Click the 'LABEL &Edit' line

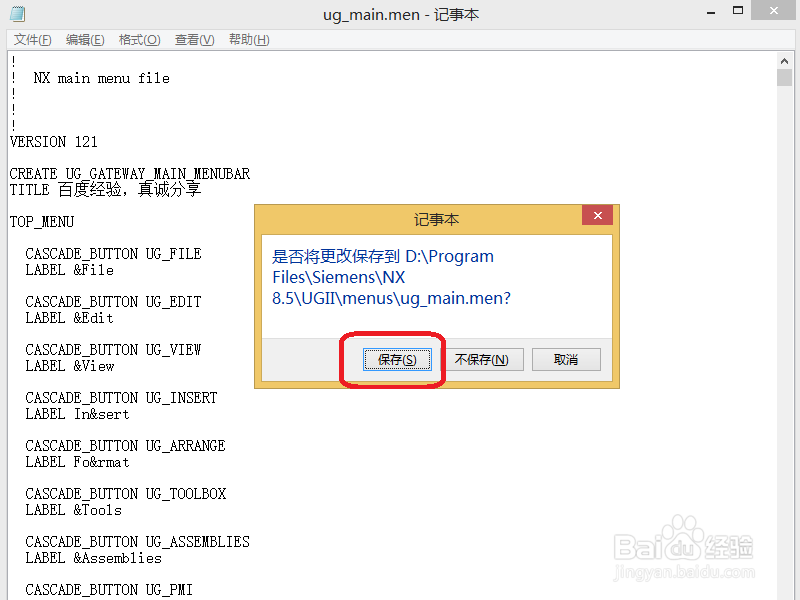coord(69,318)
